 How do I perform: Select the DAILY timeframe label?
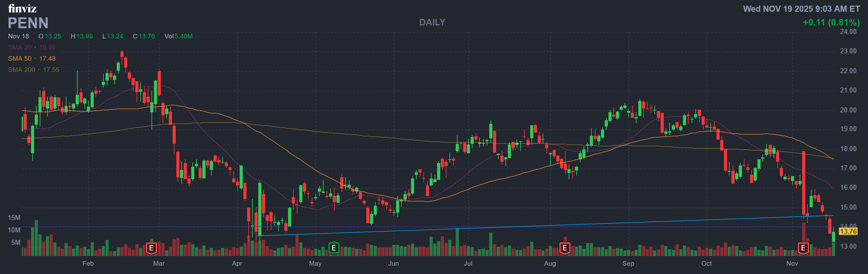432,22
